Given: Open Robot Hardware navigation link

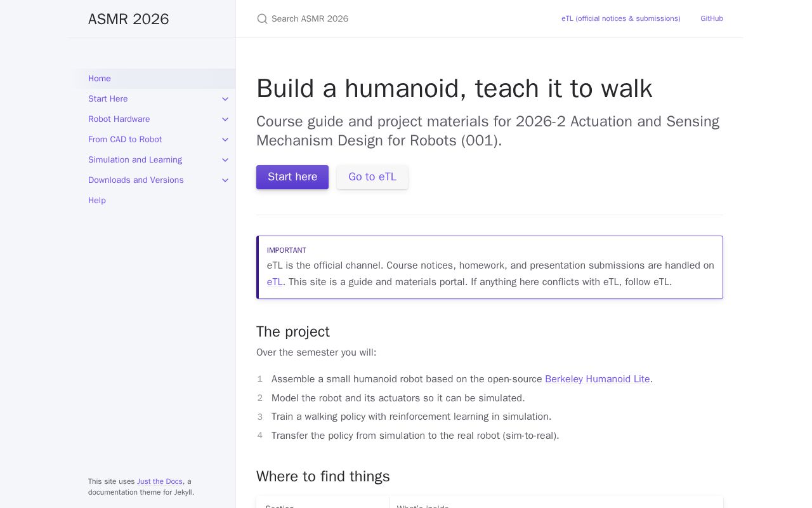Looking at the screenshot, I should [119, 119].
